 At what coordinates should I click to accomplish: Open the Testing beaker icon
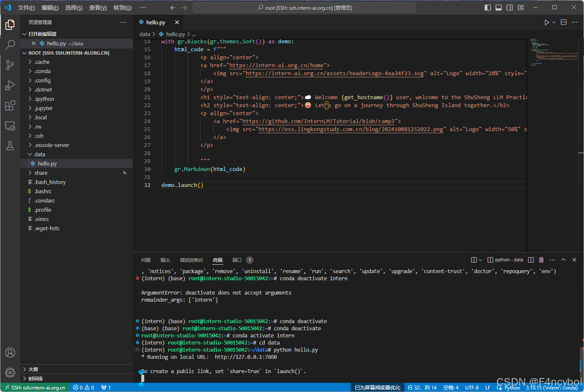[10, 146]
